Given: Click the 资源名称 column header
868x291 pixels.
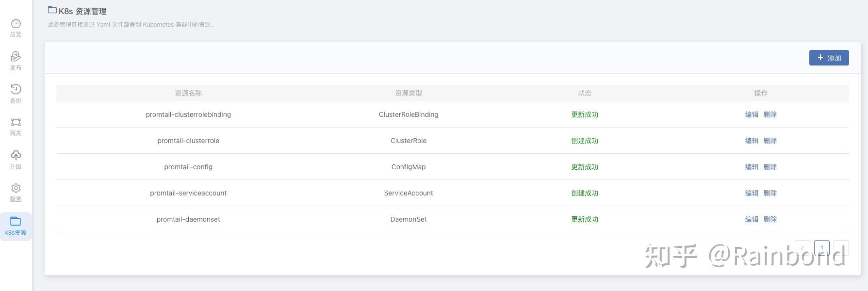Looking at the screenshot, I should pos(188,93).
